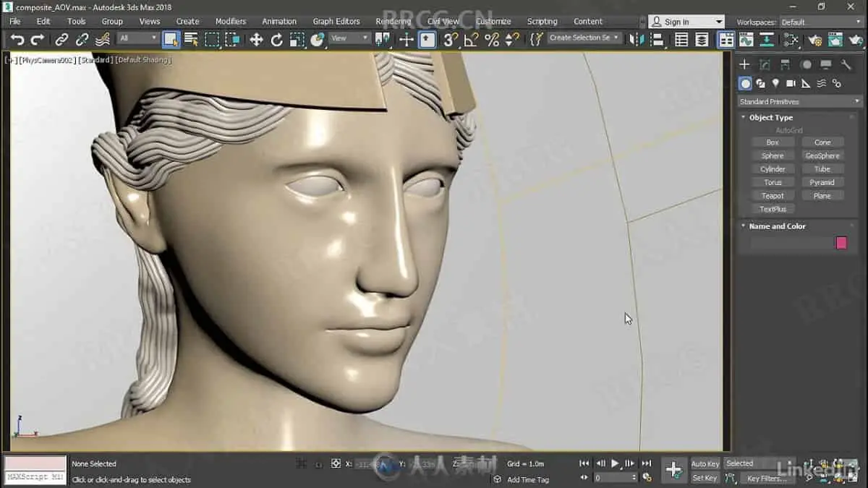The width and height of the screenshot is (868, 488).
Task: Open the Rendering menu
Action: click(393, 22)
